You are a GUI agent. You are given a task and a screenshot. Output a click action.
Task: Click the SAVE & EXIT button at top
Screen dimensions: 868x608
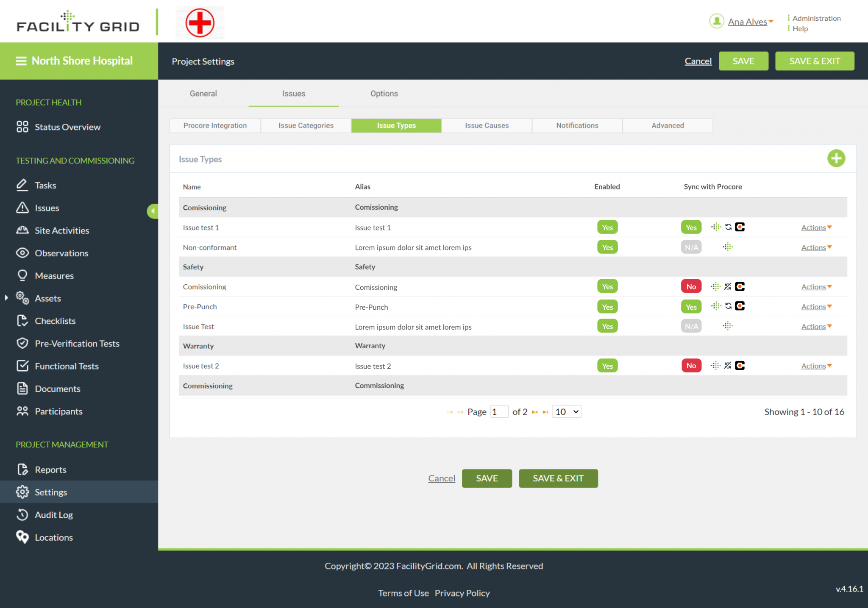click(x=814, y=61)
